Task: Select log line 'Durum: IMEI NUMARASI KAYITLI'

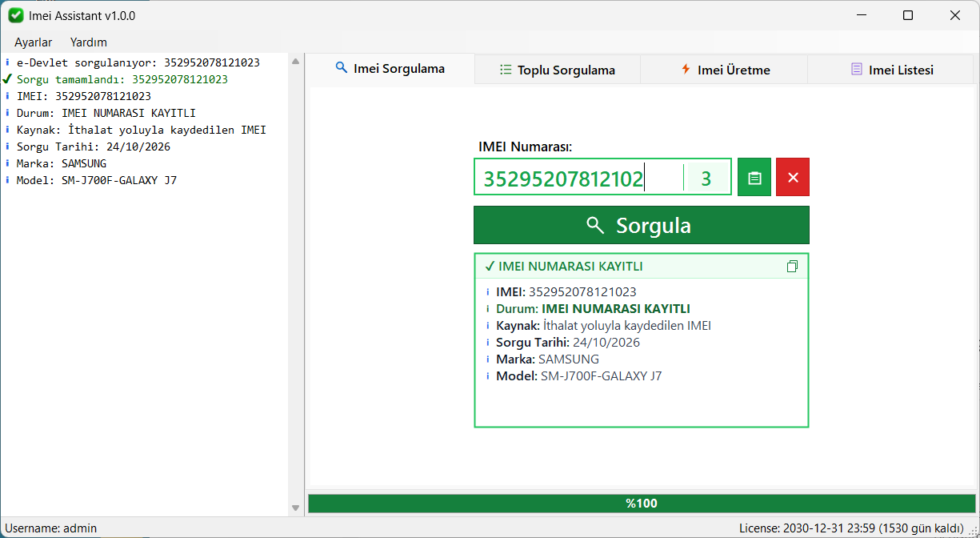Action: pyautogui.click(x=106, y=113)
